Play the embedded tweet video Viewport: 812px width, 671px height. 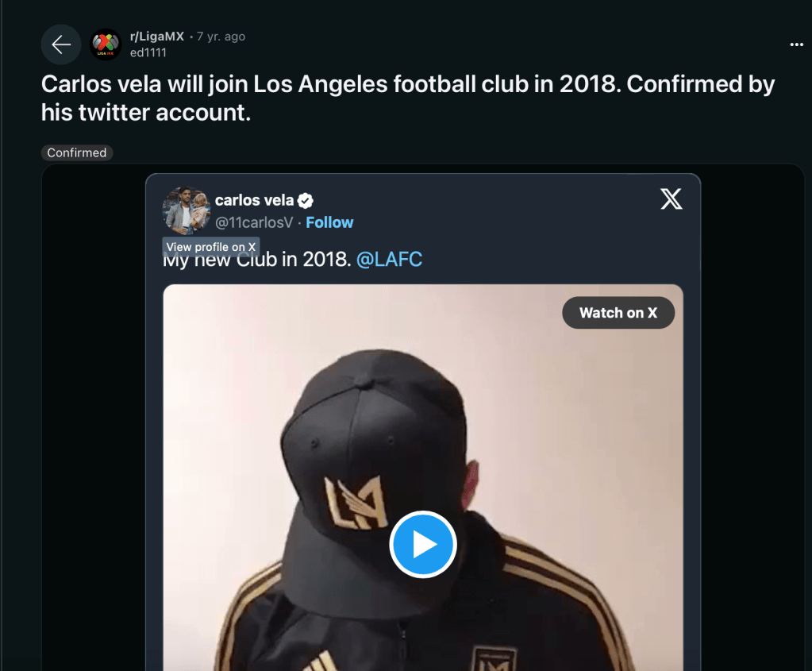click(x=423, y=545)
